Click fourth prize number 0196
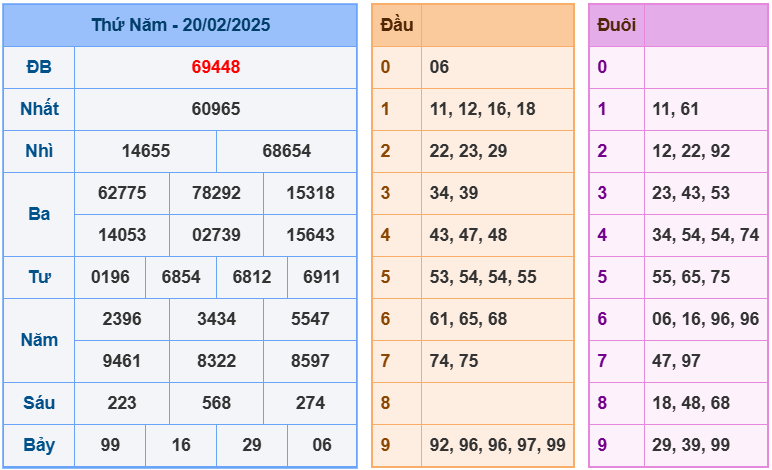Image resolution: width=772 pixels, height=470 pixels. [110, 277]
